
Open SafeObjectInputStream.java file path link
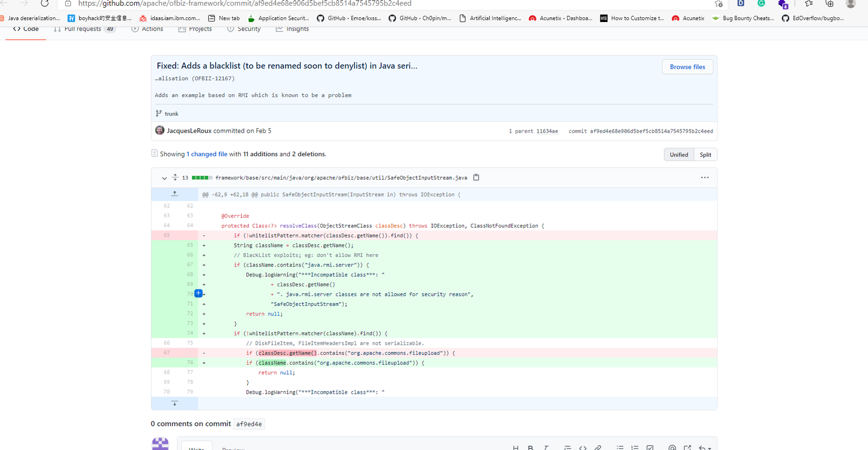[x=341, y=178]
